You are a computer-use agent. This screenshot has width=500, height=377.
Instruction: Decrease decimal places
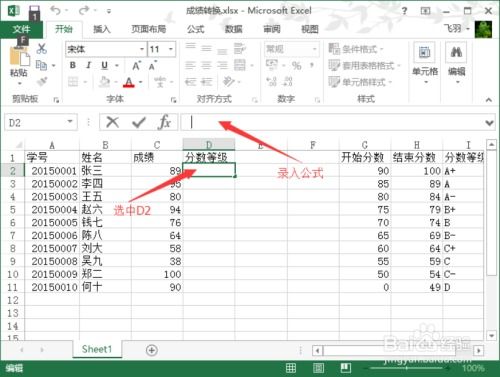(288, 81)
